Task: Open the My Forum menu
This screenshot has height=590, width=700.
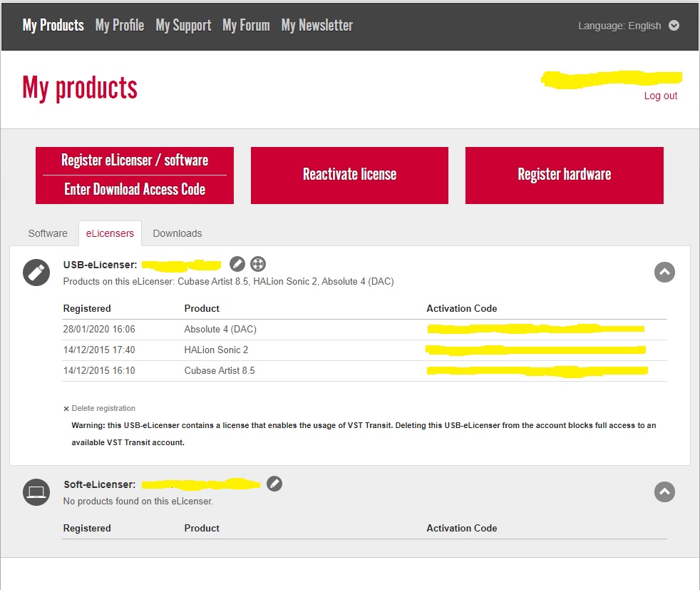Action: 246,26
